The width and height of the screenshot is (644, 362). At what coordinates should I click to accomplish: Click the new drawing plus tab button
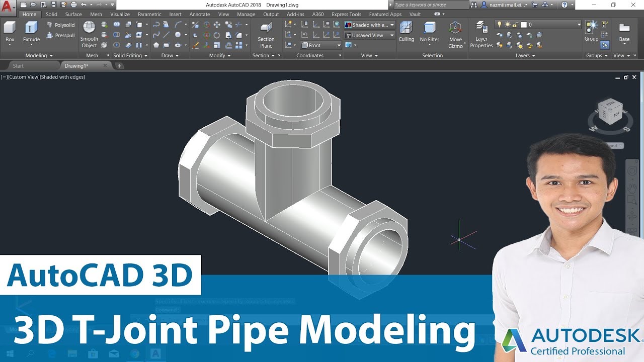point(119,66)
